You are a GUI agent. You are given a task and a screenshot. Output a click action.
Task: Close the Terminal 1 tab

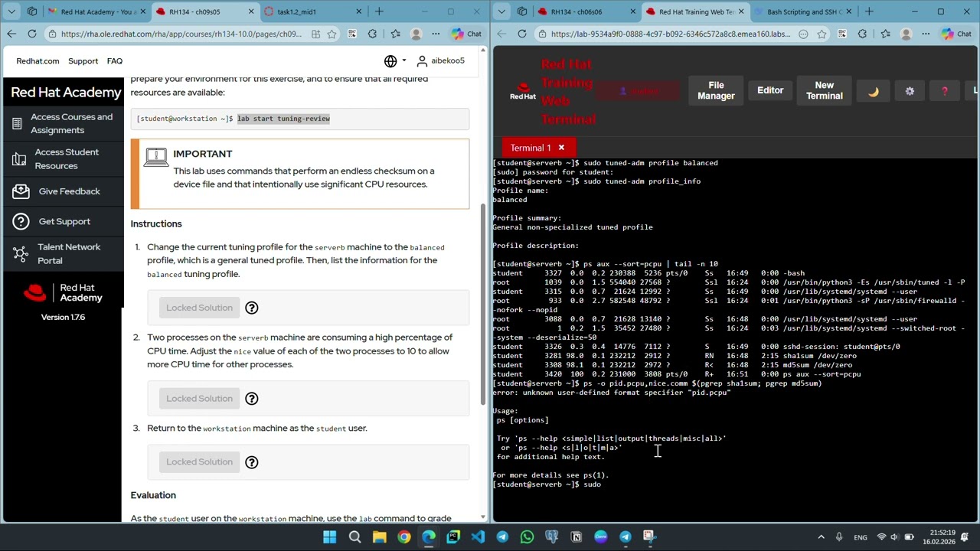tap(561, 148)
